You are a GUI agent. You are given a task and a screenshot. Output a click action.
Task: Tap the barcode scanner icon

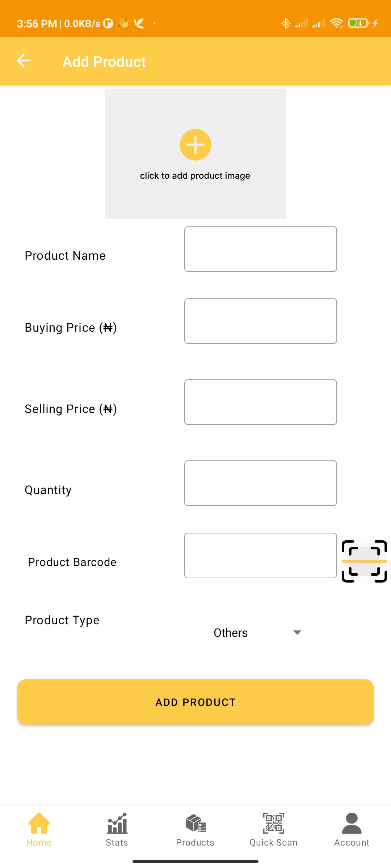(364, 561)
